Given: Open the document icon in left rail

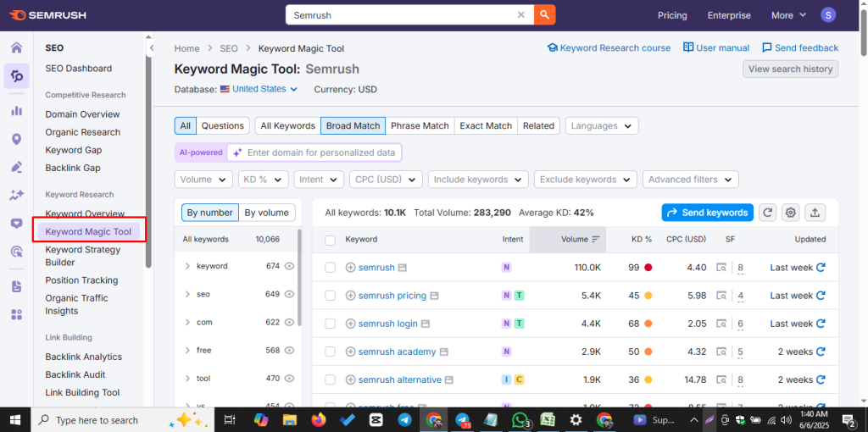Looking at the screenshot, I should point(17,286).
